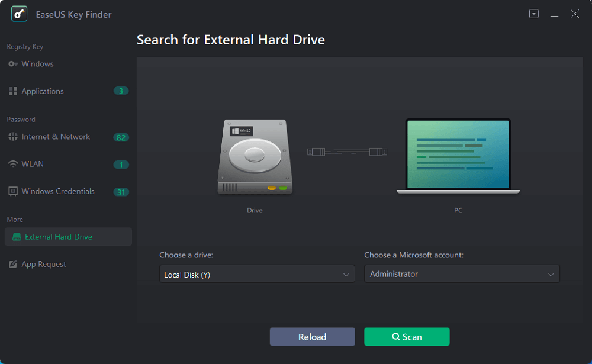The height and width of the screenshot is (364, 592).
Task: Click the WLAN wifi icon
Action: tap(13, 164)
